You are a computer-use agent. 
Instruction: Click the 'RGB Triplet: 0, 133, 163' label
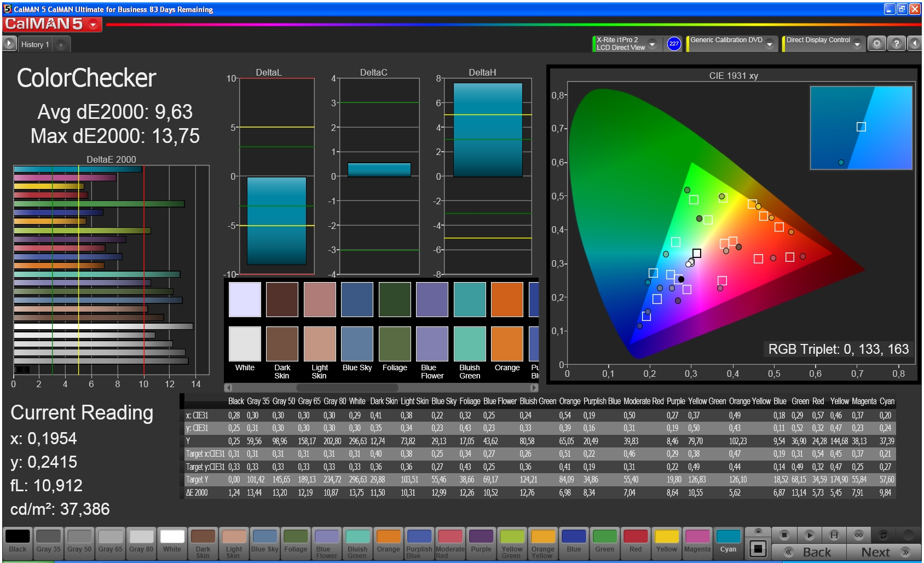point(838,349)
